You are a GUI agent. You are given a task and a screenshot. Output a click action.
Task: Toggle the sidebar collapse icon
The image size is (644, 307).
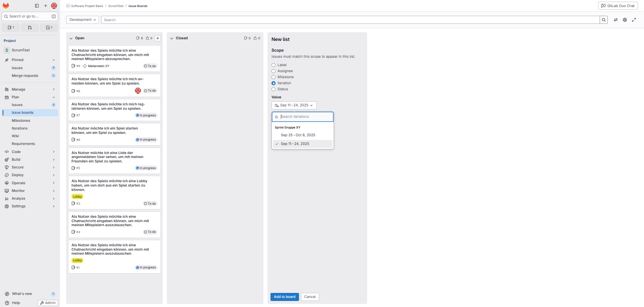[37, 6]
